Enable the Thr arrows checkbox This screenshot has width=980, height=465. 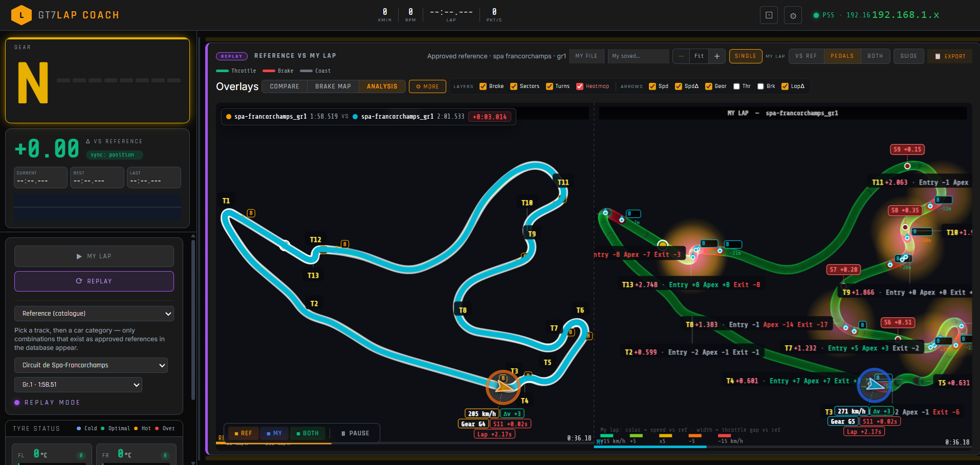736,86
